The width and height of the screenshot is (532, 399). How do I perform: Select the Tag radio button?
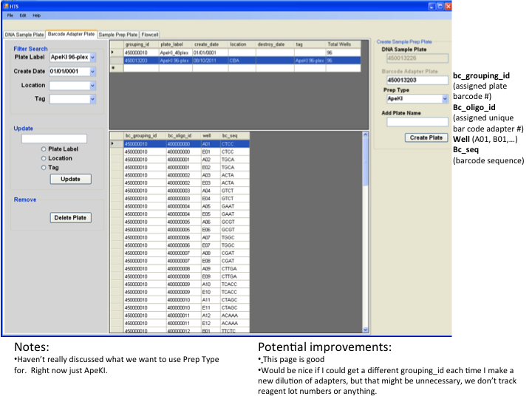(x=44, y=167)
